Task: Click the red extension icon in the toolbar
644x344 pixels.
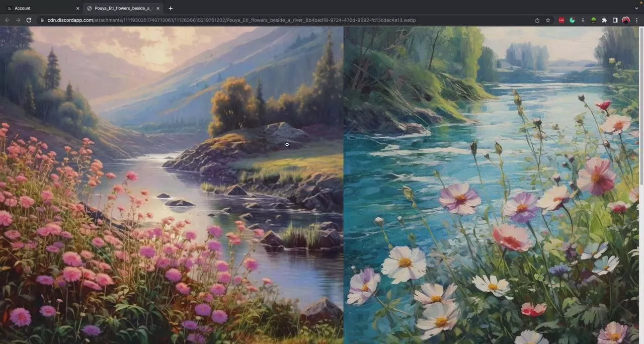Action: click(561, 20)
